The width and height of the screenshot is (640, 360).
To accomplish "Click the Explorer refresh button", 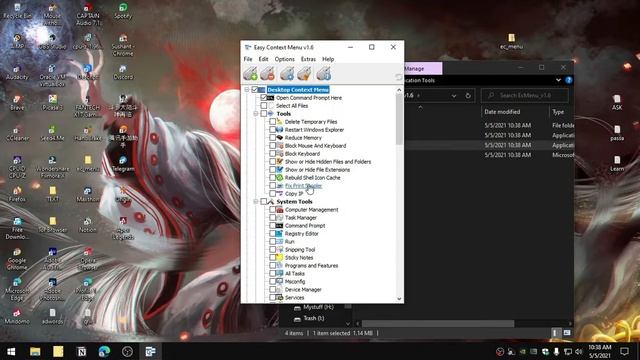I will coord(468,96).
